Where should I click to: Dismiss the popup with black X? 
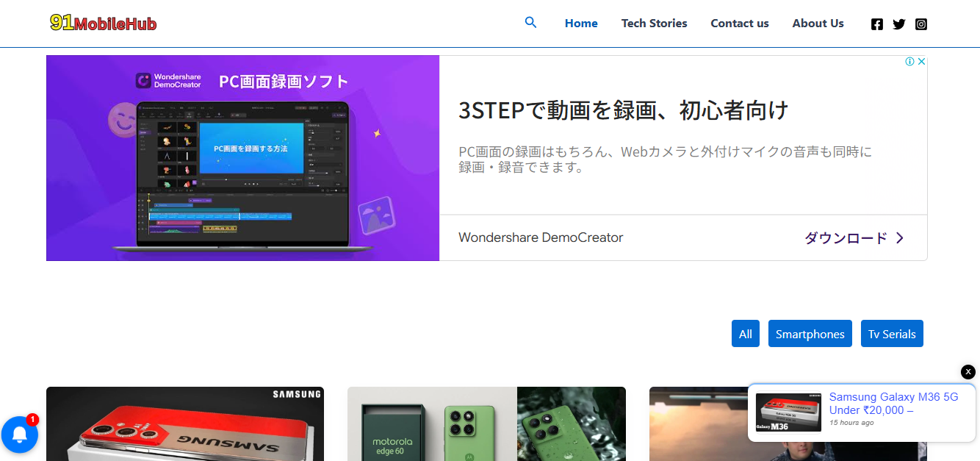(x=968, y=372)
